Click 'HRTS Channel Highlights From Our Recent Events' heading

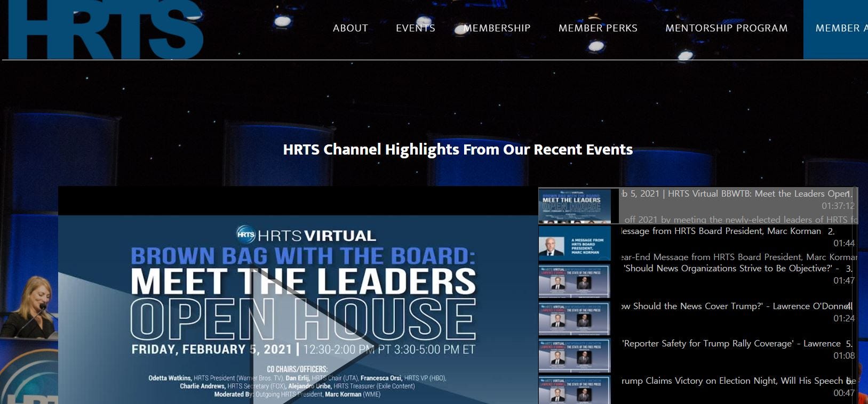click(458, 150)
